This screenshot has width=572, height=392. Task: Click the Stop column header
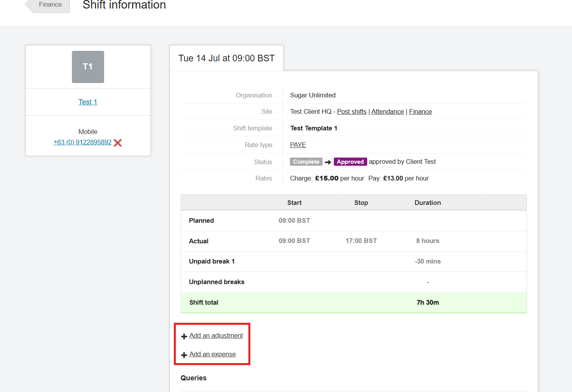pyautogui.click(x=361, y=203)
